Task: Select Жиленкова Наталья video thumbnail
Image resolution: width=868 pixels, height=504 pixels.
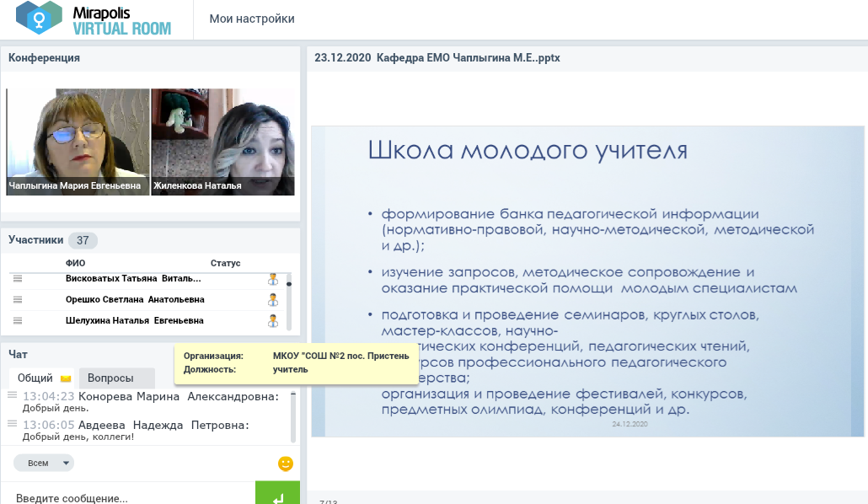Action: click(x=223, y=142)
